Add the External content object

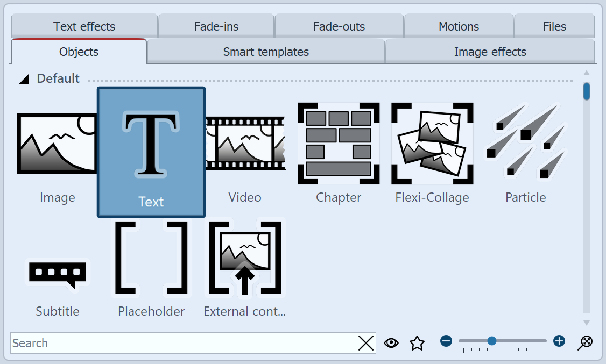point(245,257)
